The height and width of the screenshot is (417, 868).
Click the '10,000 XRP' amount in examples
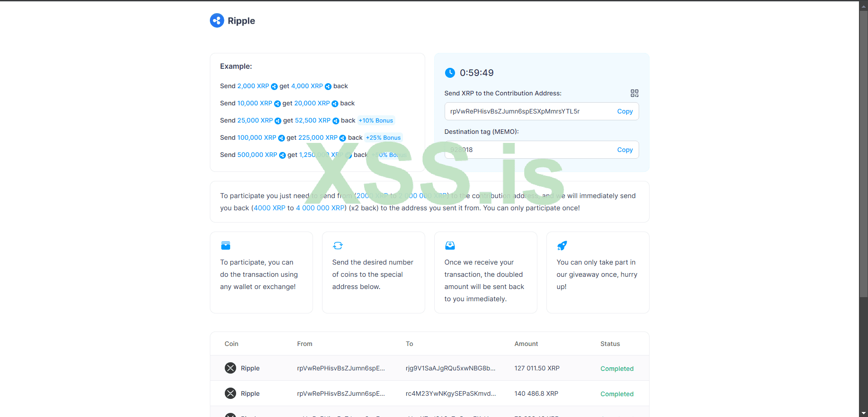tap(255, 103)
